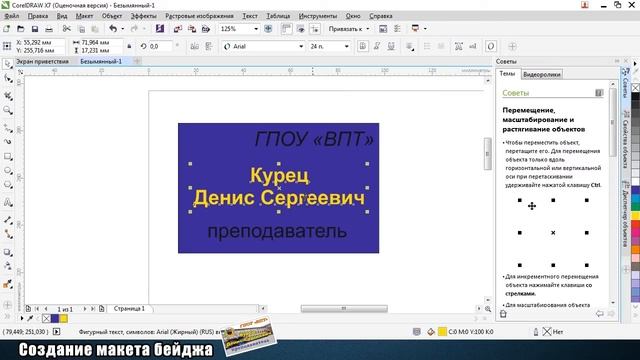Click the add new document tab button

138,61
